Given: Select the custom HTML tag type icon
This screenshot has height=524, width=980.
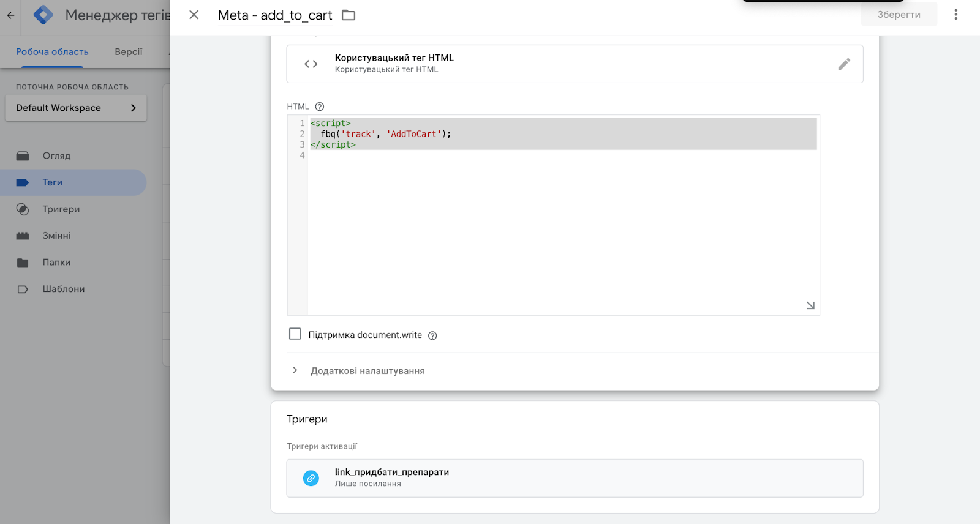Looking at the screenshot, I should pyautogui.click(x=311, y=64).
